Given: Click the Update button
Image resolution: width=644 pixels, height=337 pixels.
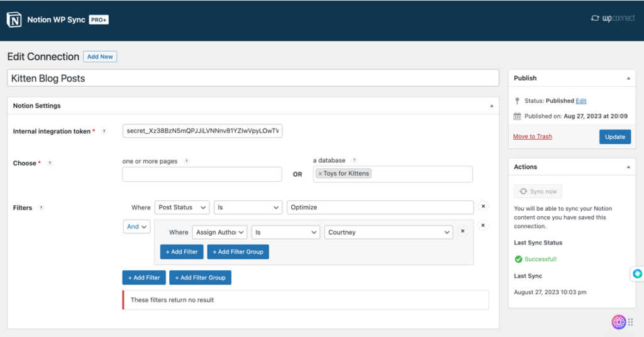Looking at the screenshot, I should [x=614, y=136].
